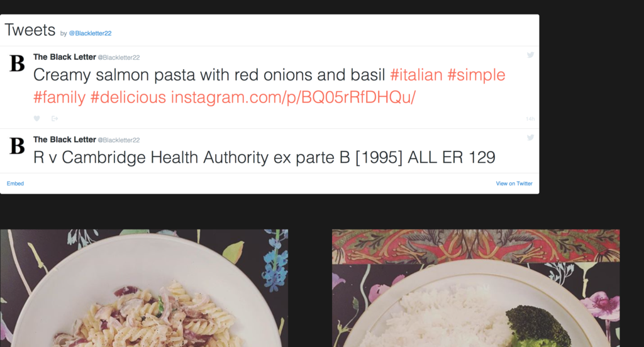Open the 14h timestamp of first tweet

click(x=530, y=119)
